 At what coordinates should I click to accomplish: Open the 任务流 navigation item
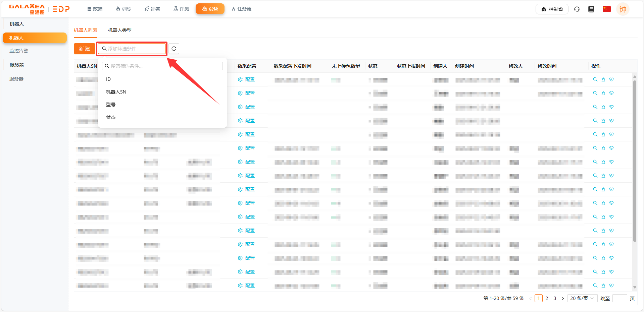pos(242,9)
